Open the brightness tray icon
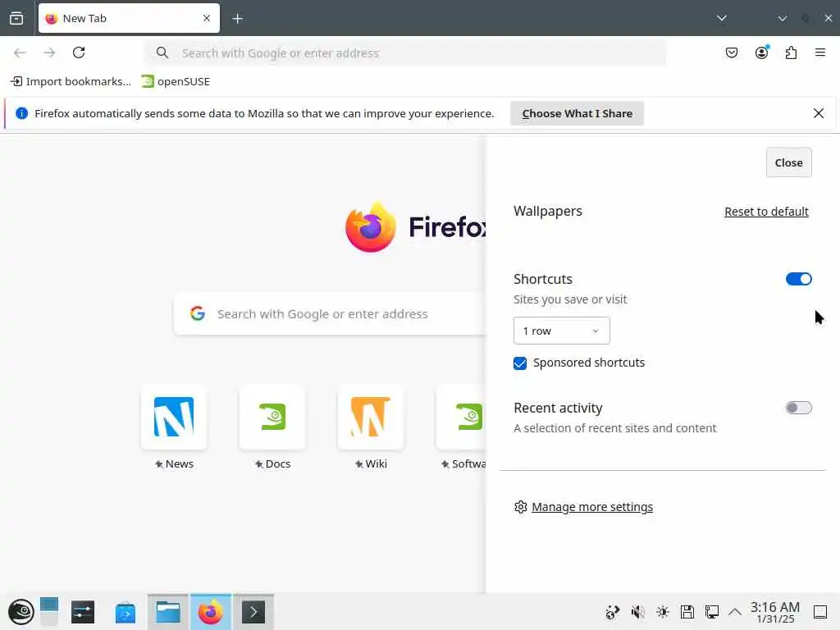This screenshot has width=840, height=630. [663, 612]
